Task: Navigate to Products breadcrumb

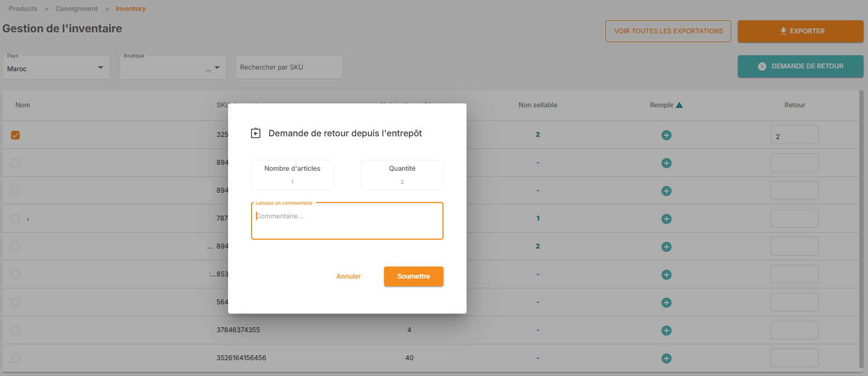Action: pos(23,9)
